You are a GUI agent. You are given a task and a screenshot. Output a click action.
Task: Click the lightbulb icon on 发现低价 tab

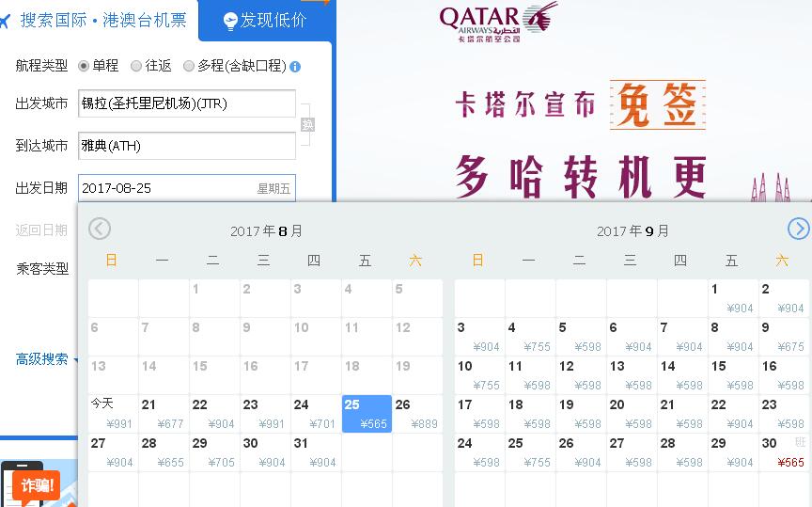(230, 21)
